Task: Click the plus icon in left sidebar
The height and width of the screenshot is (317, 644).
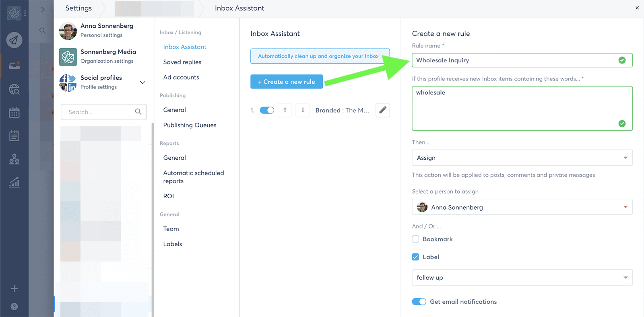Action: tap(14, 288)
